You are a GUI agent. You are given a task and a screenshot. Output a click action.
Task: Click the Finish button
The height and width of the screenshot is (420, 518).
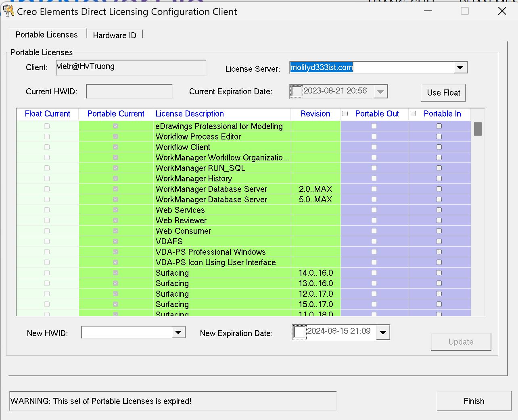[474, 401]
